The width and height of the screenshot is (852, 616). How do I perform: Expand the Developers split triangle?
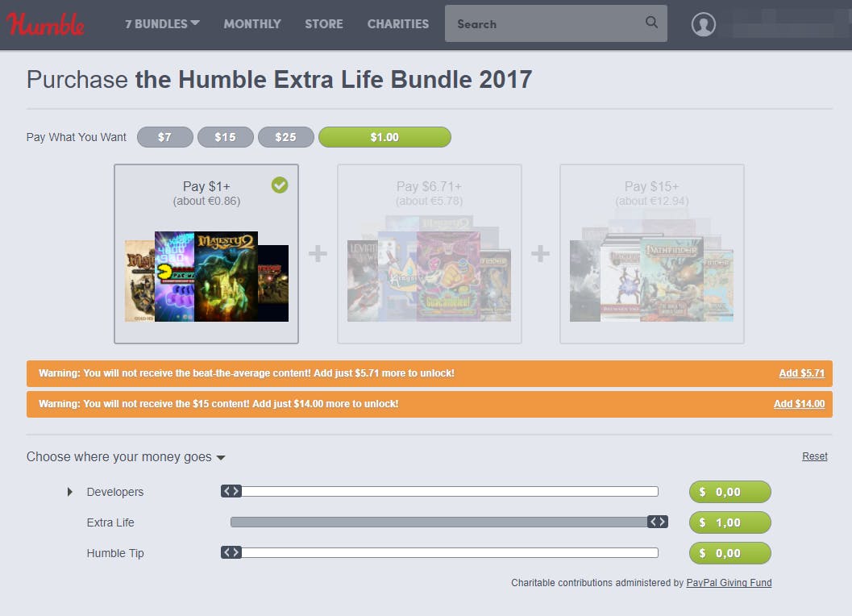[x=69, y=492]
